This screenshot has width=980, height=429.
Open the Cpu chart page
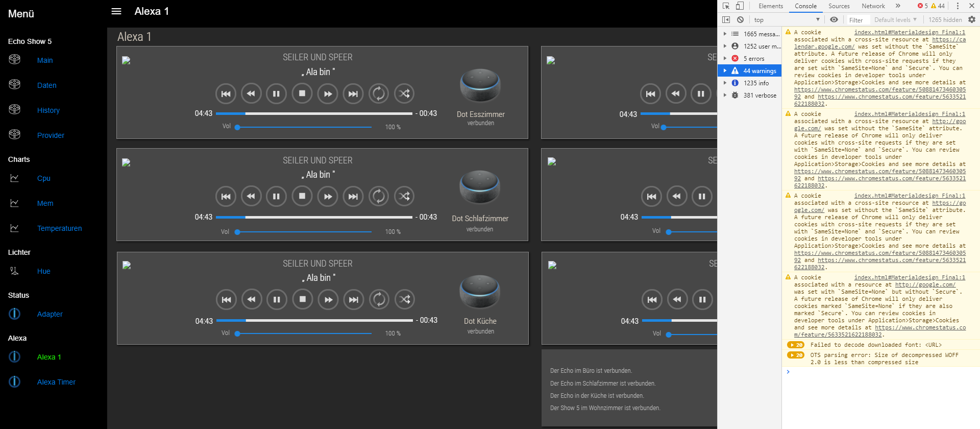point(43,178)
